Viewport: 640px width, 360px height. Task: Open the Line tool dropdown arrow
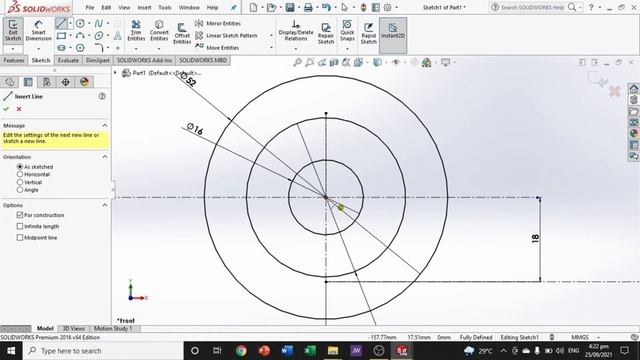coord(70,24)
